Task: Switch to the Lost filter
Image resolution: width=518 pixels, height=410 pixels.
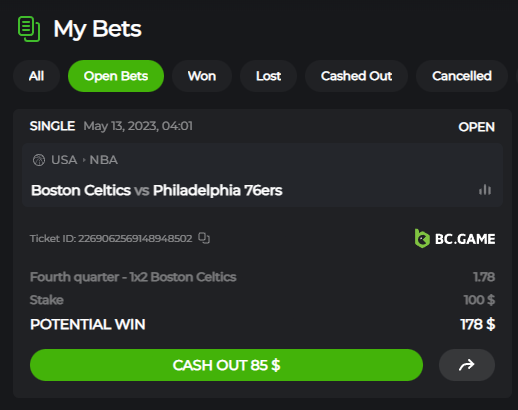Action: point(268,76)
